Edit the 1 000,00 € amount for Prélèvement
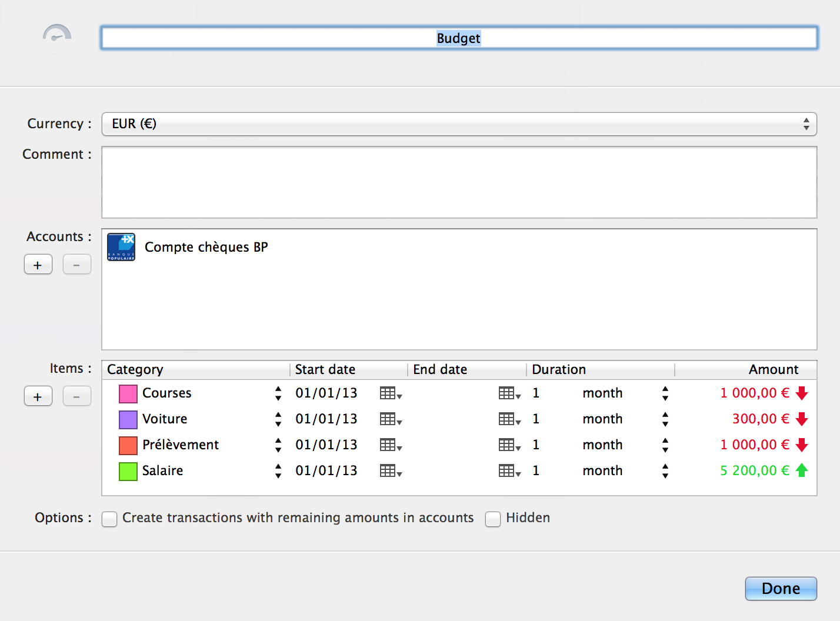This screenshot has width=840, height=621. click(755, 445)
